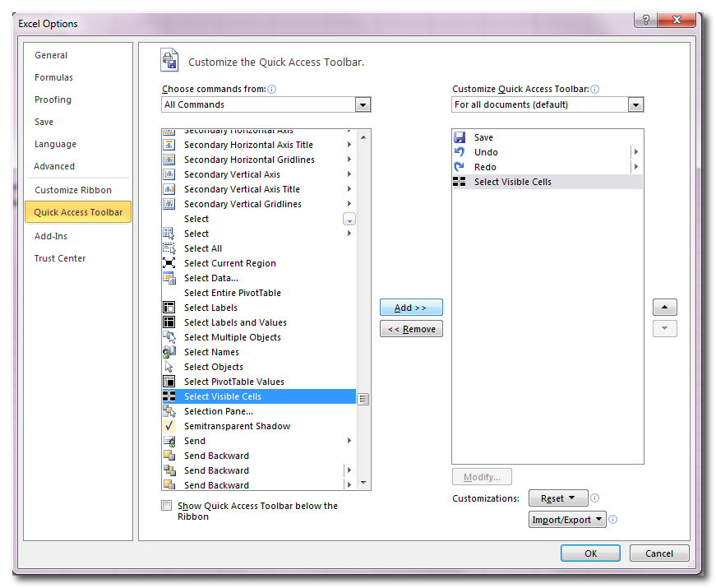
Task: Click the Redo icon on the right list
Action: pos(460,166)
